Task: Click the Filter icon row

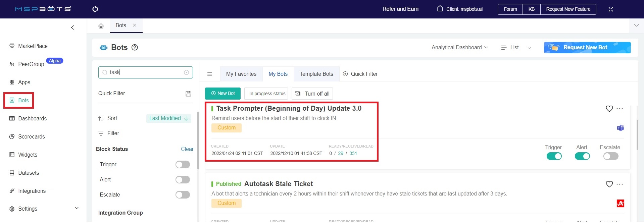Action: [108, 133]
